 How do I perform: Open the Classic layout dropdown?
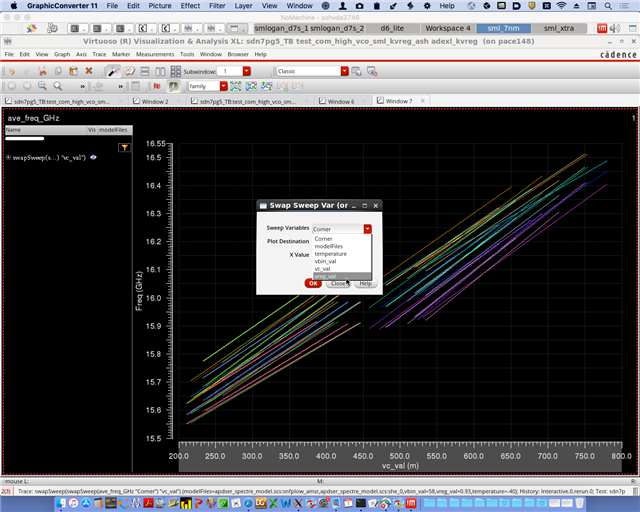pyautogui.click(x=345, y=71)
